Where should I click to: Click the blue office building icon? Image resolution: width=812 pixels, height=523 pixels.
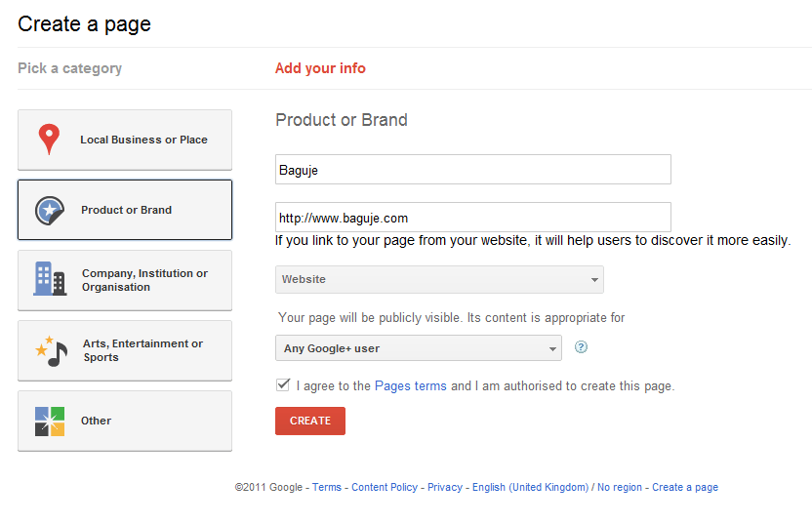[49, 279]
